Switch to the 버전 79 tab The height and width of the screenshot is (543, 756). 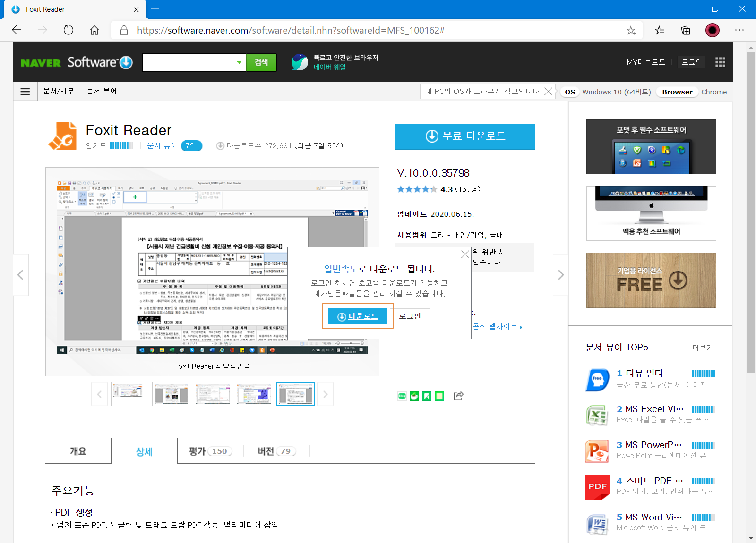point(276,451)
